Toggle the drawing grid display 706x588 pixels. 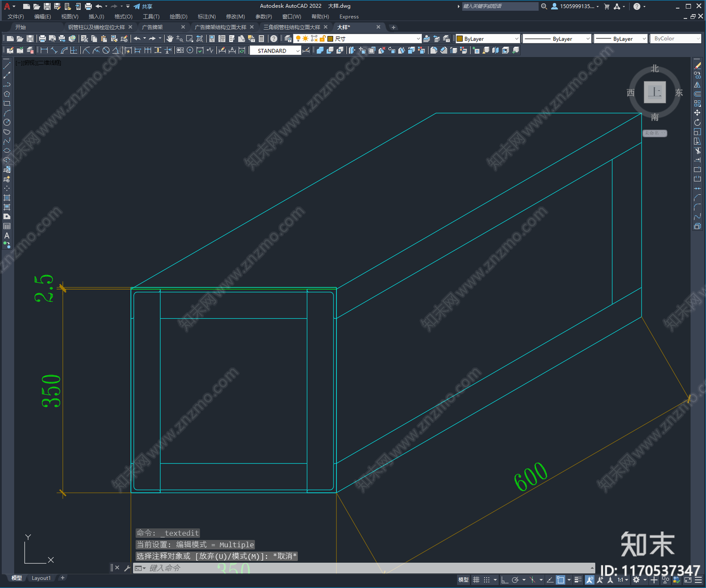pos(476,580)
